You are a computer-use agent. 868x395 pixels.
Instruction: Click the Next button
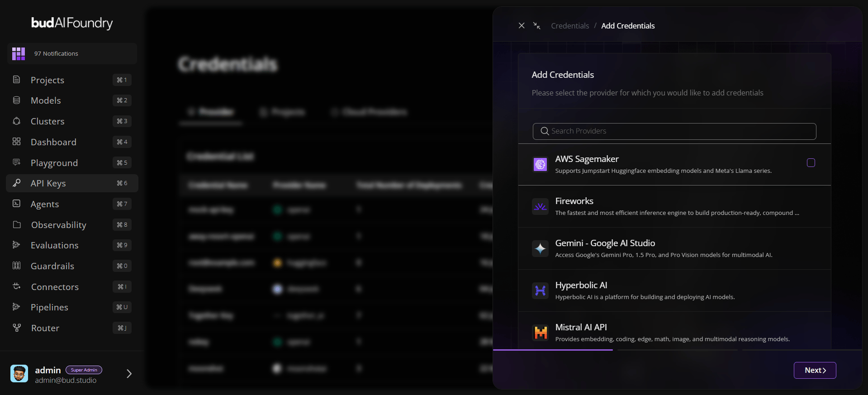coord(815,370)
